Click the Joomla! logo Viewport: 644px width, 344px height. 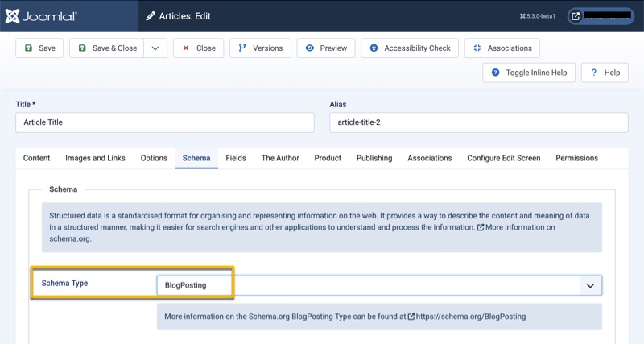click(x=52, y=15)
